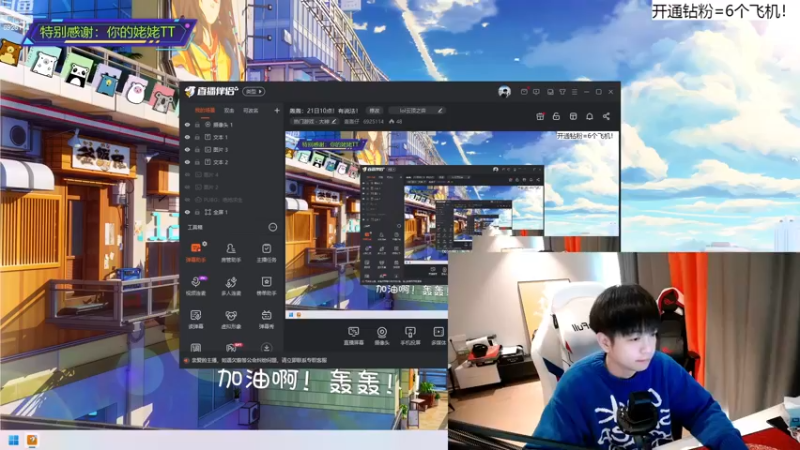The width and height of the screenshot is (800, 450).
Task: Add a 多媒体 source below preview
Action: coord(438,336)
